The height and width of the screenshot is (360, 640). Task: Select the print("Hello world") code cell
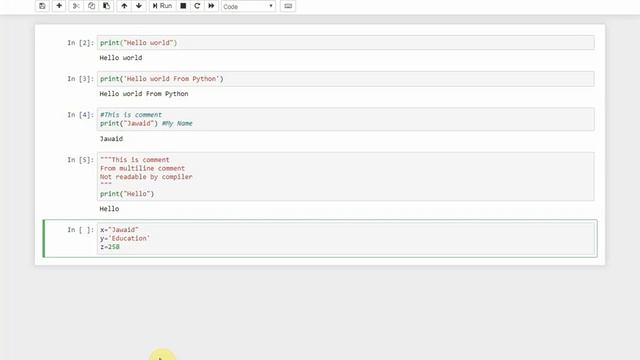pyautogui.click(x=345, y=42)
